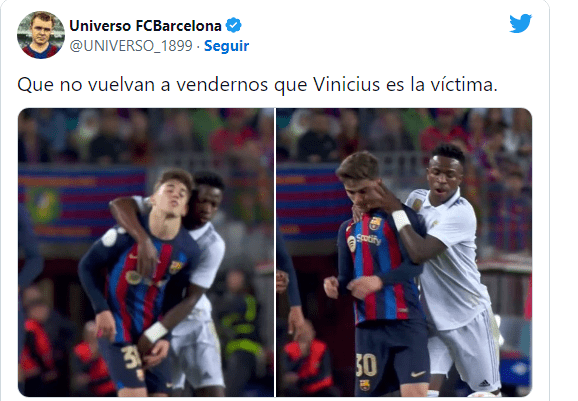Open the left photo of the tweet
The width and height of the screenshot is (578, 401).
click(146, 252)
